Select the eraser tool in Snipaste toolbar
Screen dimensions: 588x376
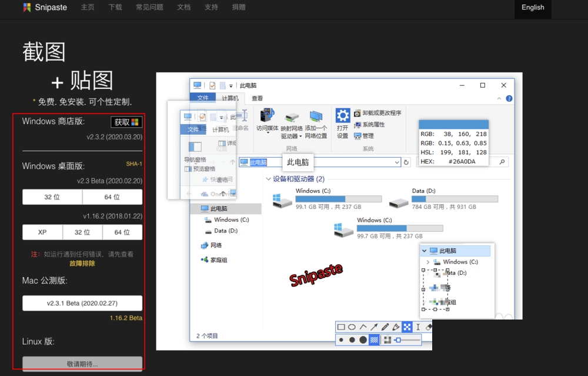point(428,327)
